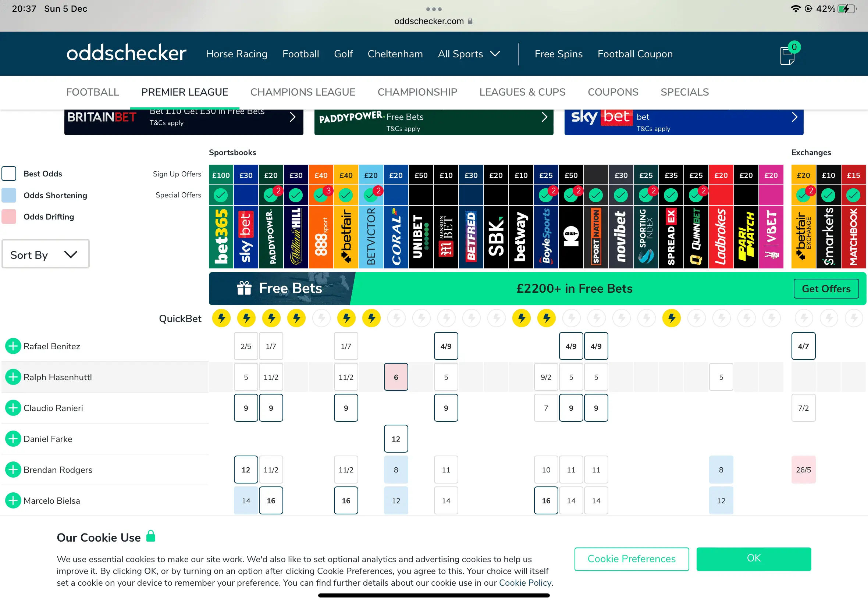Click the Get Offers button
The height and width of the screenshot is (603, 868).
[x=826, y=289]
